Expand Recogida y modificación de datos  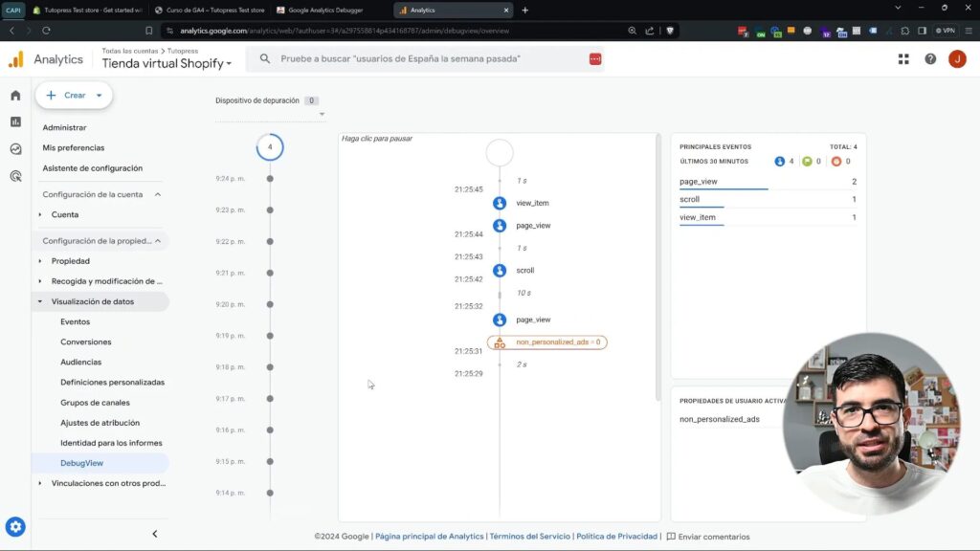click(40, 281)
